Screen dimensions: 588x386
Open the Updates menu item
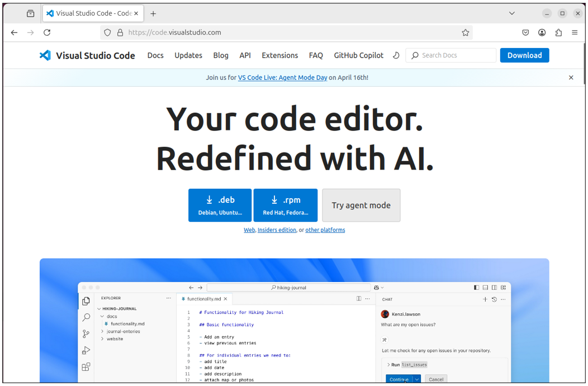188,55
